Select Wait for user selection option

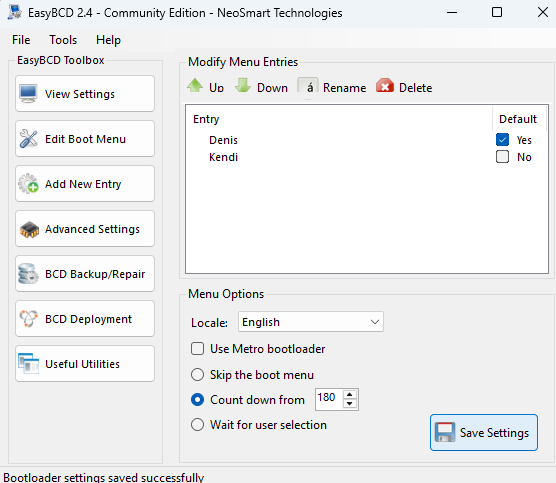pos(198,424)
